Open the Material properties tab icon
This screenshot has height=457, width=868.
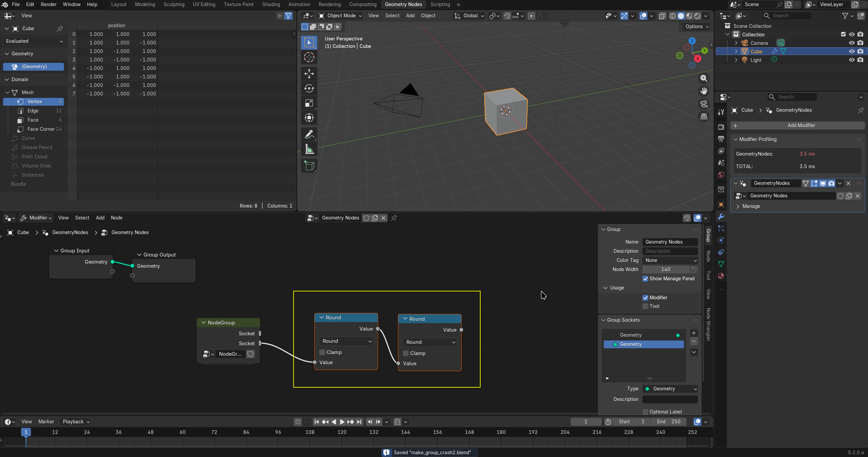[x=721, y=276]
